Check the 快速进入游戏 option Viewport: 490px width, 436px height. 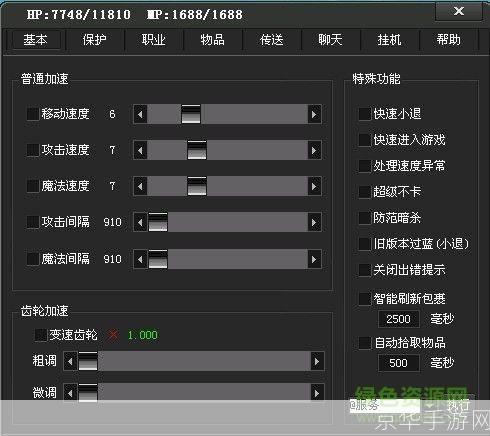point(365,140)
